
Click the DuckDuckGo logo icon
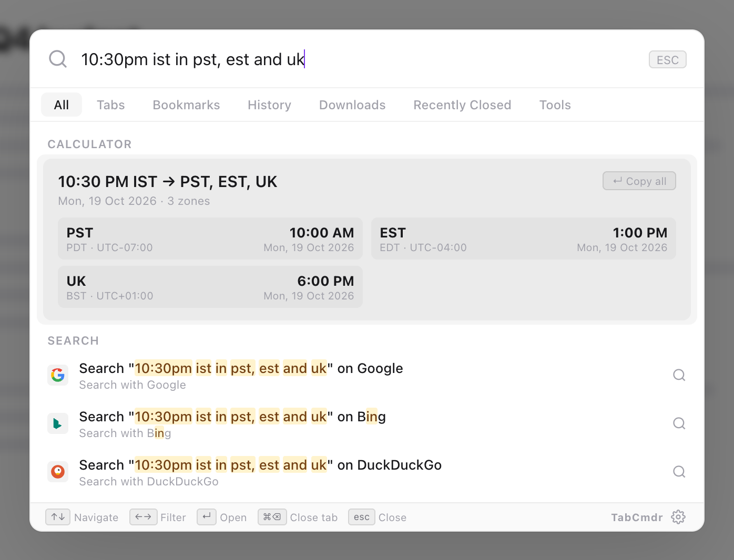(58, 472)
